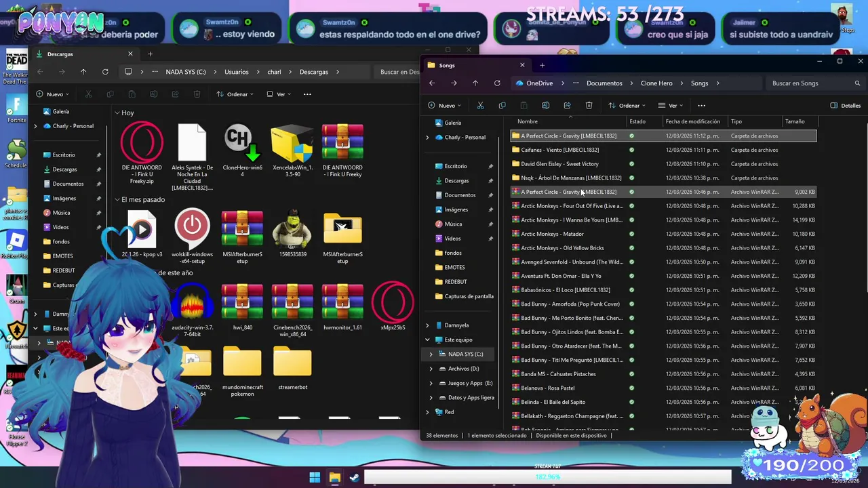868x488 pixels.
Task: Add new tab in Songs window
Action: click(542, 65)
